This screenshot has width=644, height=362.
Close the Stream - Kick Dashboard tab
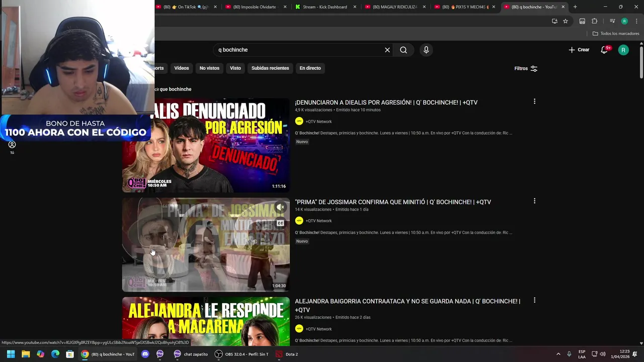tap(355, 7)
